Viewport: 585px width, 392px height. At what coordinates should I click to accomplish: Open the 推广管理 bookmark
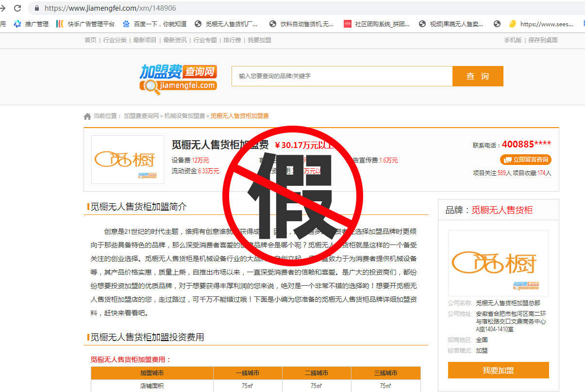click(32, 24)
